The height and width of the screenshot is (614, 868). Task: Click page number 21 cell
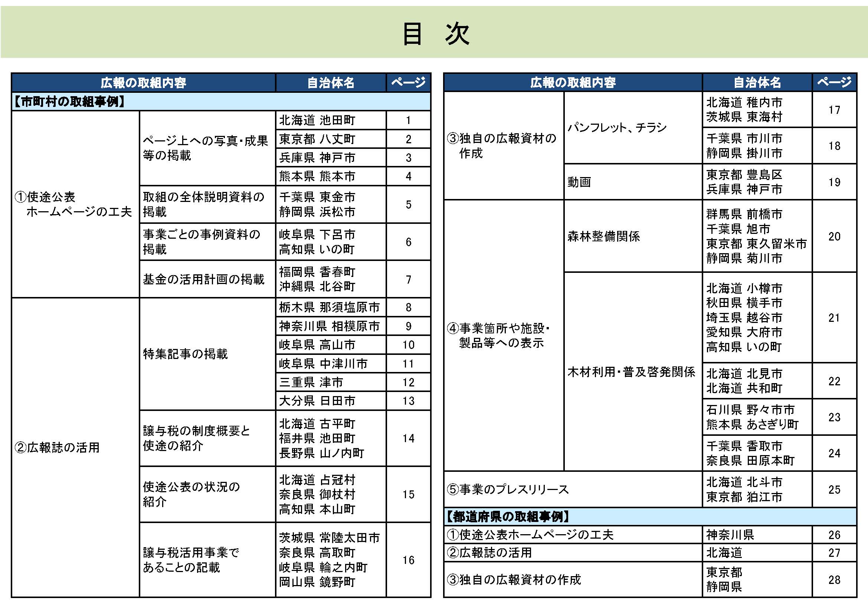[x=834, y=318]
